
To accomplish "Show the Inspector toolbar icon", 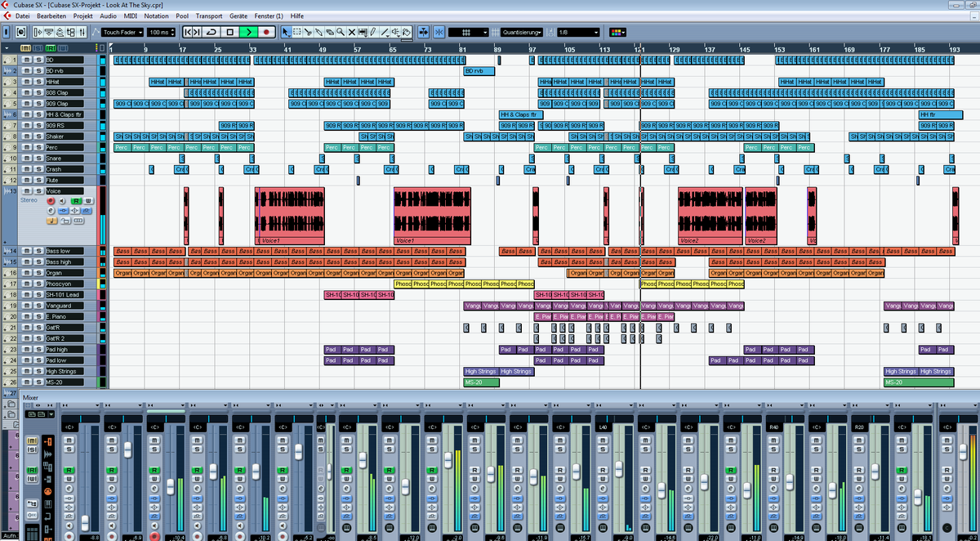I will tap(38, 32).
